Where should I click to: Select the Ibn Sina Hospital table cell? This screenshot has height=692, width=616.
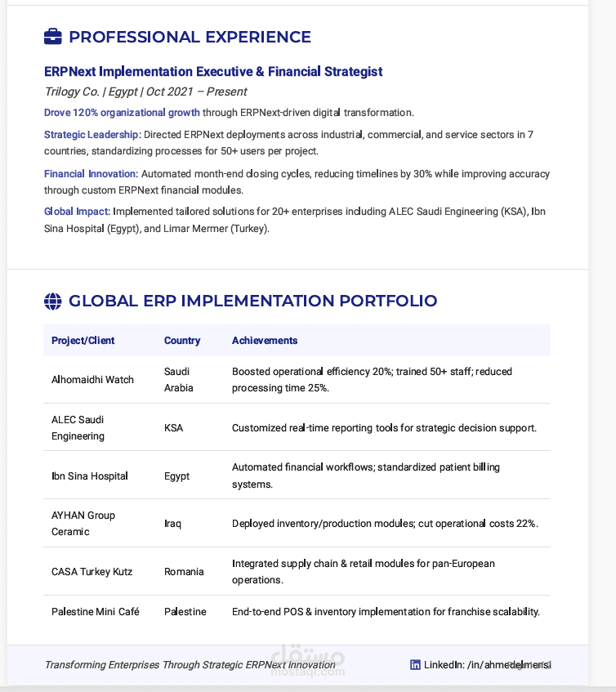point(90,476)
